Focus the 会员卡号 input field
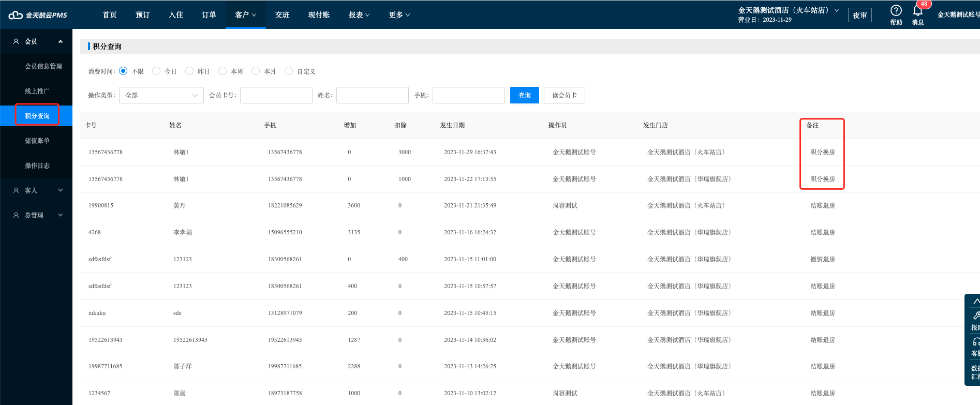This screenshot has height=405, width=980. point(276,95)
